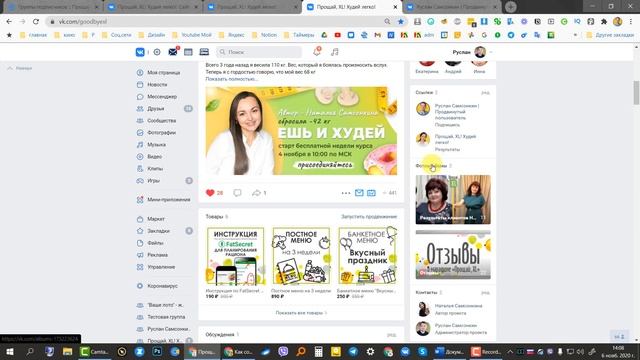This screenshot has width=640, height=360.
Task: Open notifications bell icon
Action: pos(317,52)
